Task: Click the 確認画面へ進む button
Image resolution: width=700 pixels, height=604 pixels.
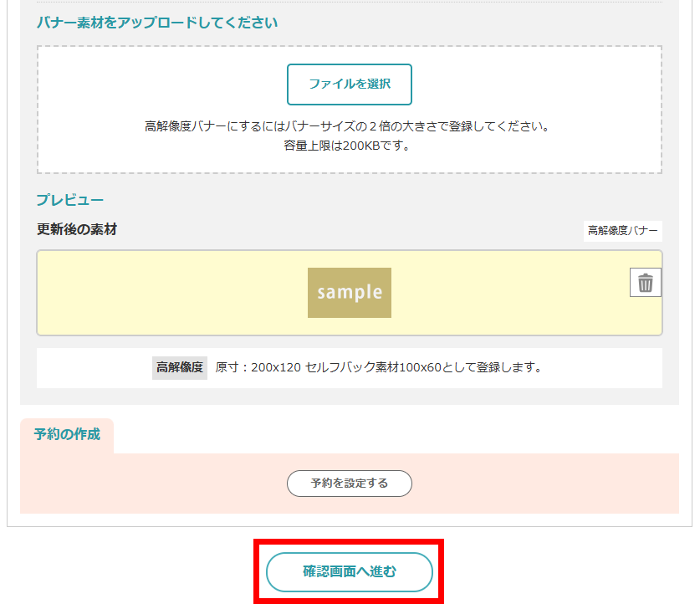Action: [x=349, y=572]
